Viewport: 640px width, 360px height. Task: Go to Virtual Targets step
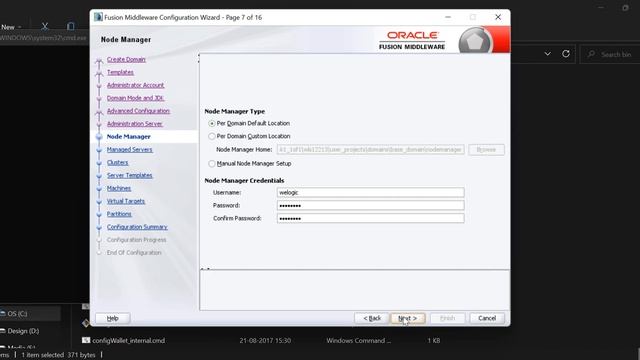[126, 201]
